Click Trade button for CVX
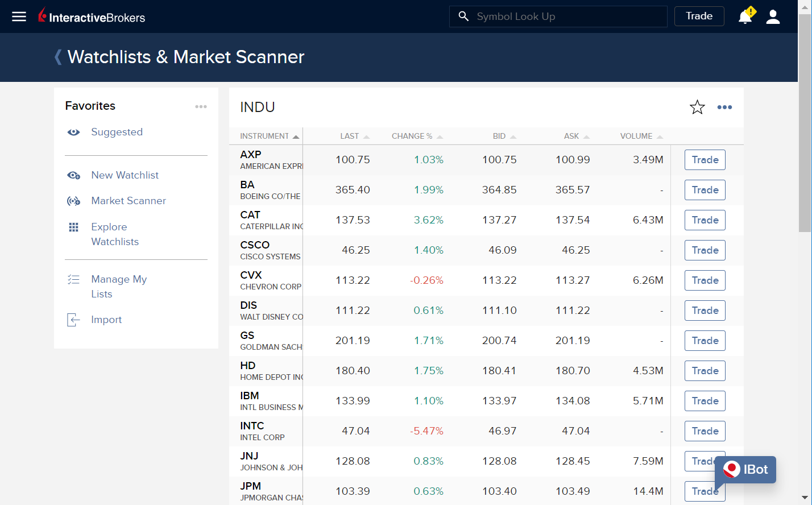Image resolution: width=812 pixels, height=505 pixels. [705, 280]
